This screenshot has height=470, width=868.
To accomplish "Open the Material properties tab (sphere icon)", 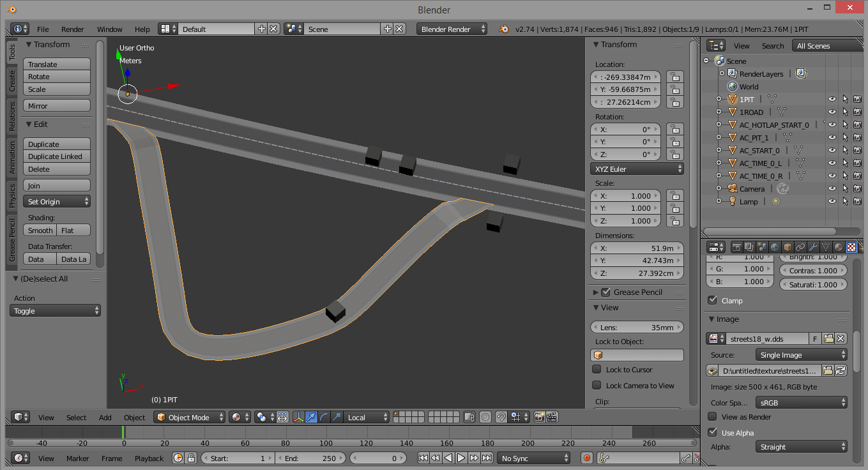I will coord(839,247).
